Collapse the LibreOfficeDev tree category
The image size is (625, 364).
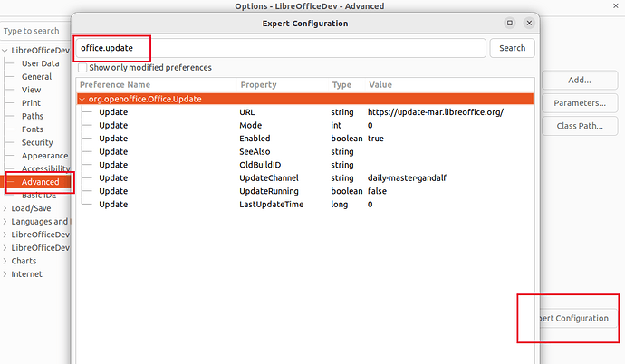click(x=5, y=51)
